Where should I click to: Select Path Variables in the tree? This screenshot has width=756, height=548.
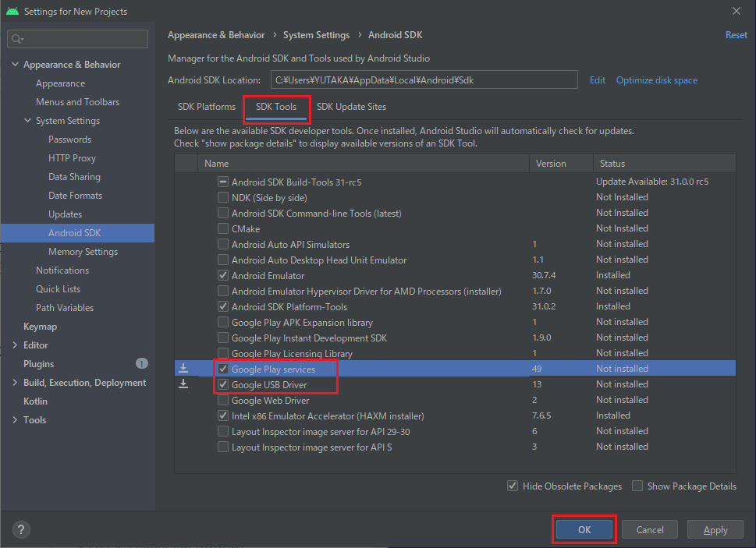pyautogui.click(x=65, y=308)
